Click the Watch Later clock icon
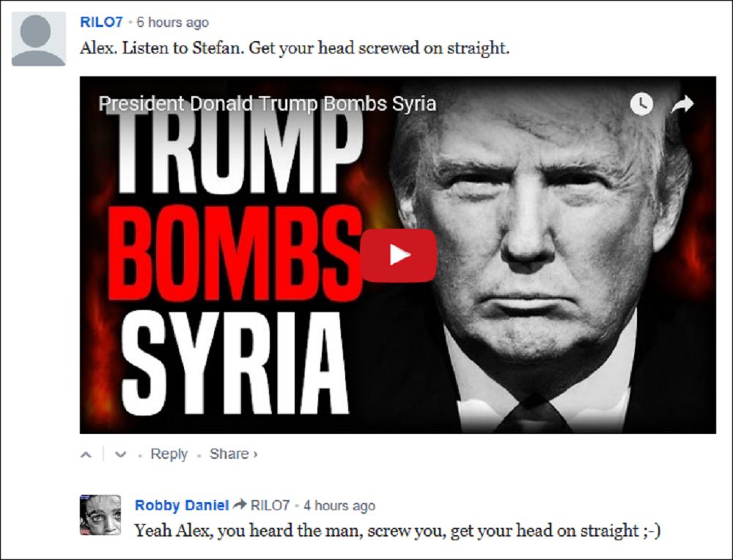This screenshot has width=733, height=560. (x=641, y=104)
